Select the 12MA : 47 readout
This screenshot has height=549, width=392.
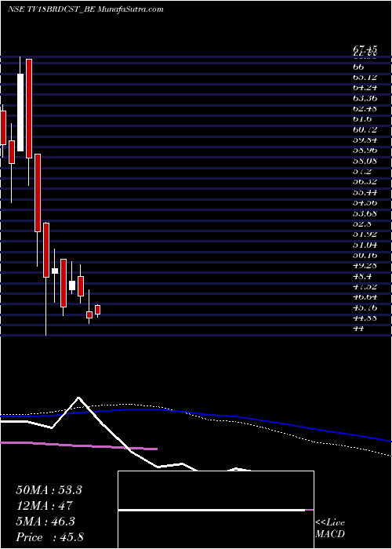click(44, 506)
